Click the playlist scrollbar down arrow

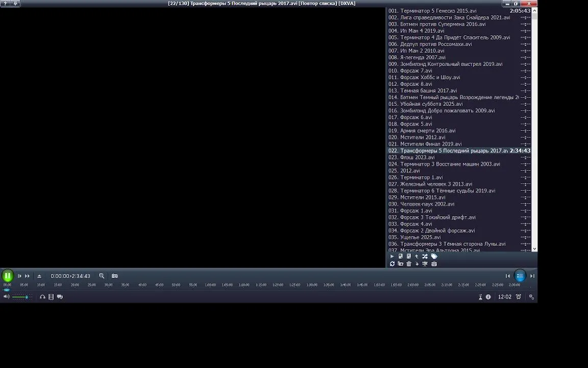coord(534,249)
